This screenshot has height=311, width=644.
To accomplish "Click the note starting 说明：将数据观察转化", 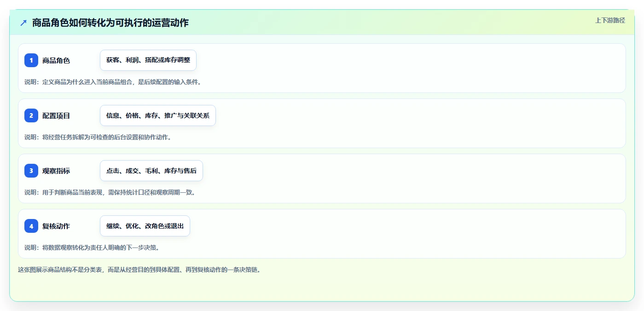I will (92, 248).
